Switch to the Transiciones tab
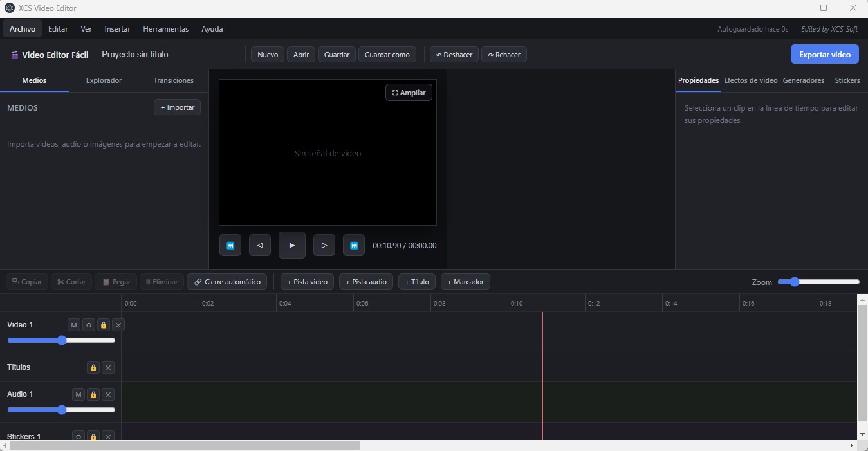Image resolution: width=868 pixels, height=451 pixels. click(174, 80)
